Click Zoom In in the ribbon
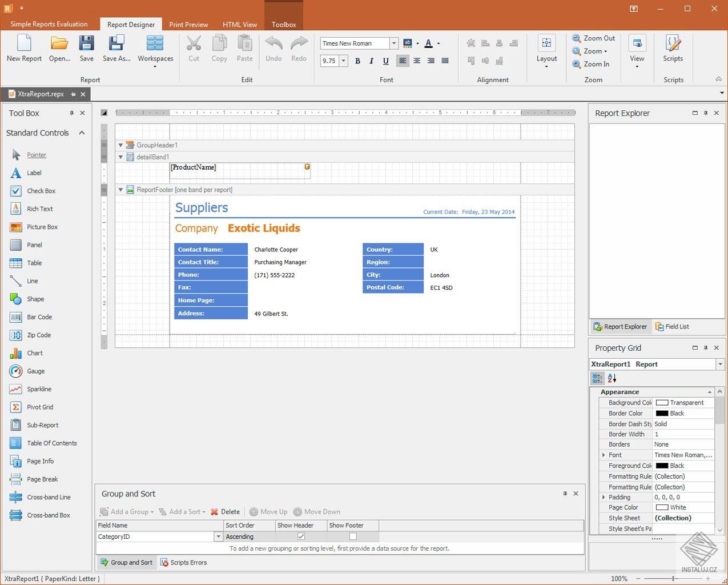Image resolution: width=728 pixels, height=585 pixels. click(x=591, y=64)
